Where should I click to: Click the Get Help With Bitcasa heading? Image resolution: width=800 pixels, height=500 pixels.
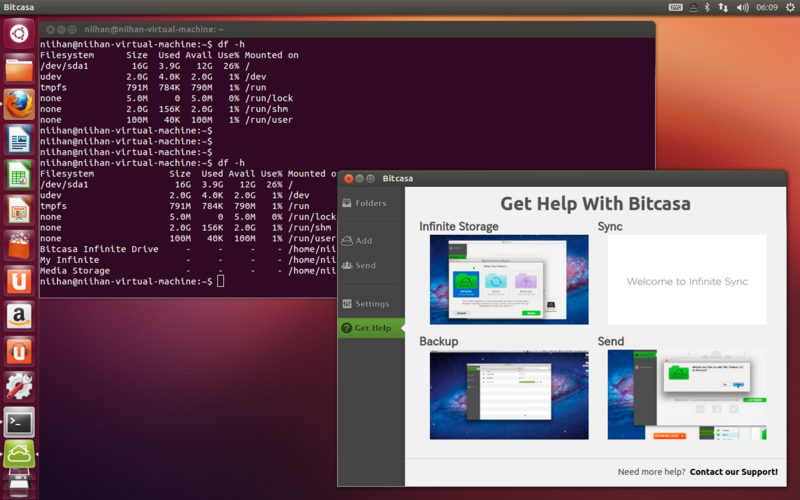click(x=595, y=204)
